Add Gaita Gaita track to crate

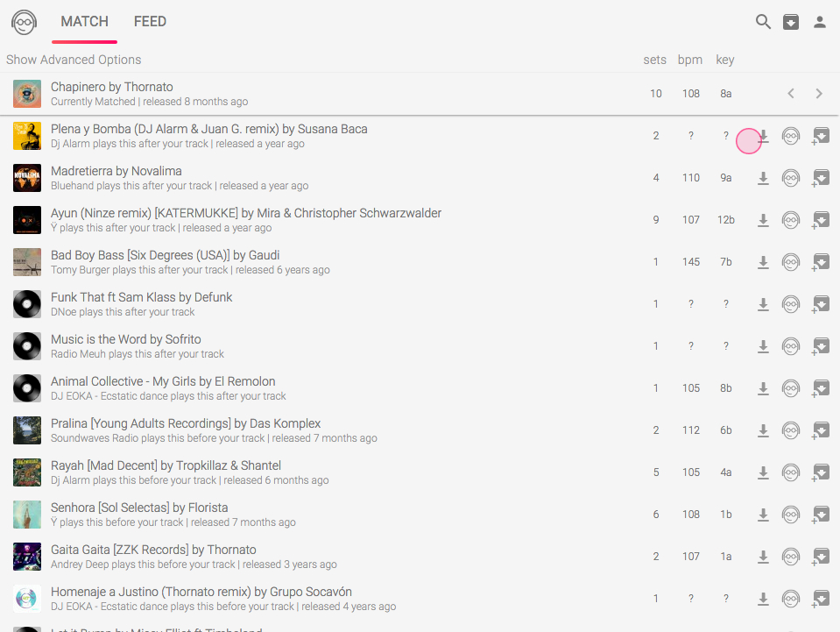point(821,557)
